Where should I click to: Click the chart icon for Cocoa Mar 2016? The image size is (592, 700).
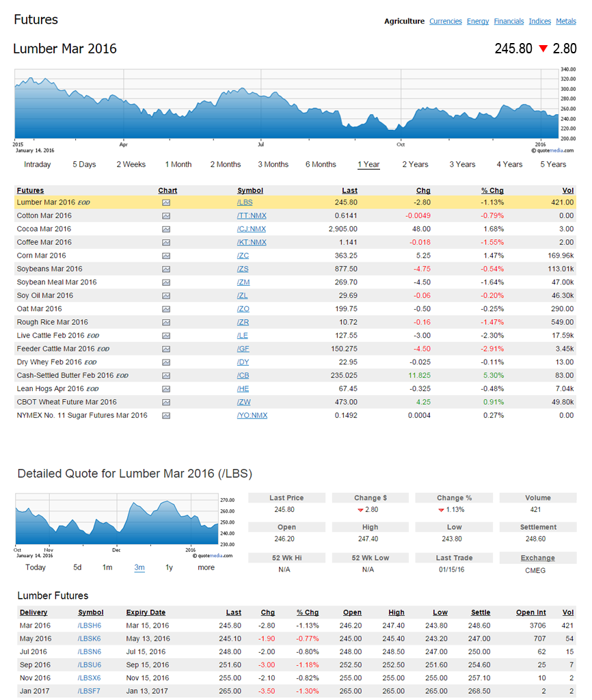(166, 229)
